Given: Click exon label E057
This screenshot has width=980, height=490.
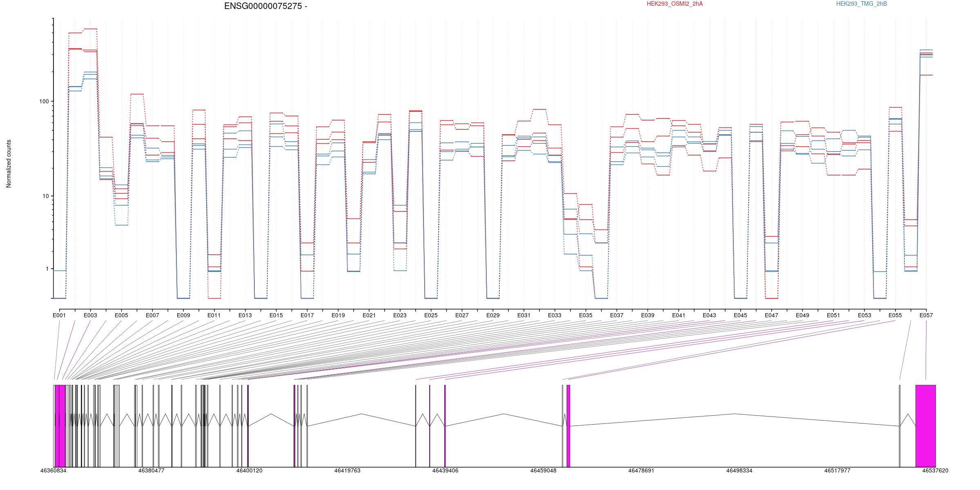Looking at the screenshot, I should (x=926, y=315).
